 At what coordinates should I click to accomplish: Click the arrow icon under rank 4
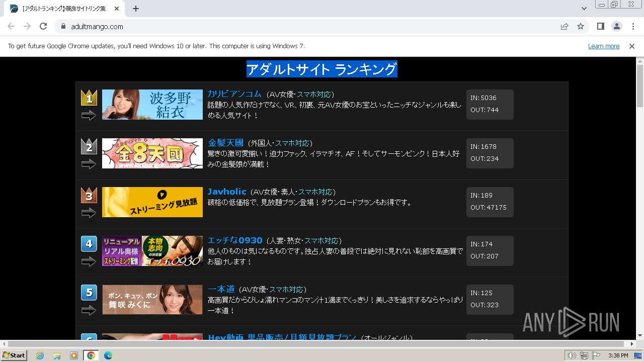click(x=89, y=262)
